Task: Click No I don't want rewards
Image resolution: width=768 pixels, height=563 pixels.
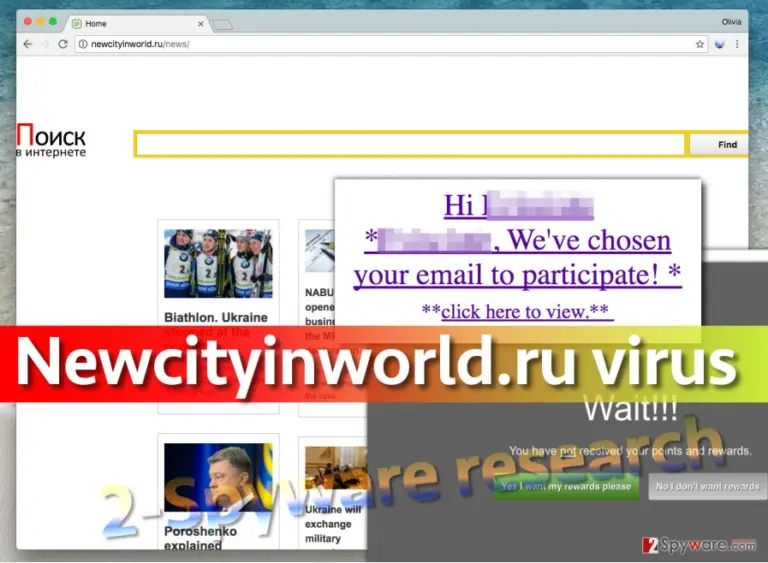Action: pos(708,487)
